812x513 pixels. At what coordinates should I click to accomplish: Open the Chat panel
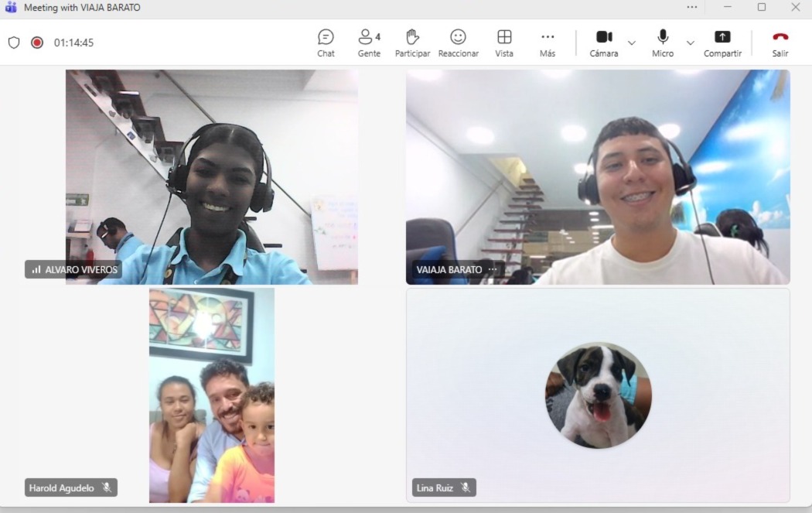(x=326, y=43)
